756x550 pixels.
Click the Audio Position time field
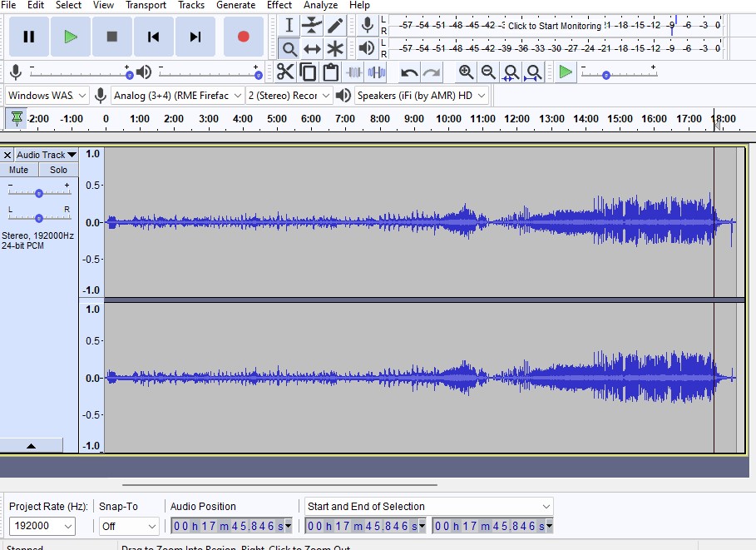coord(231,526)
